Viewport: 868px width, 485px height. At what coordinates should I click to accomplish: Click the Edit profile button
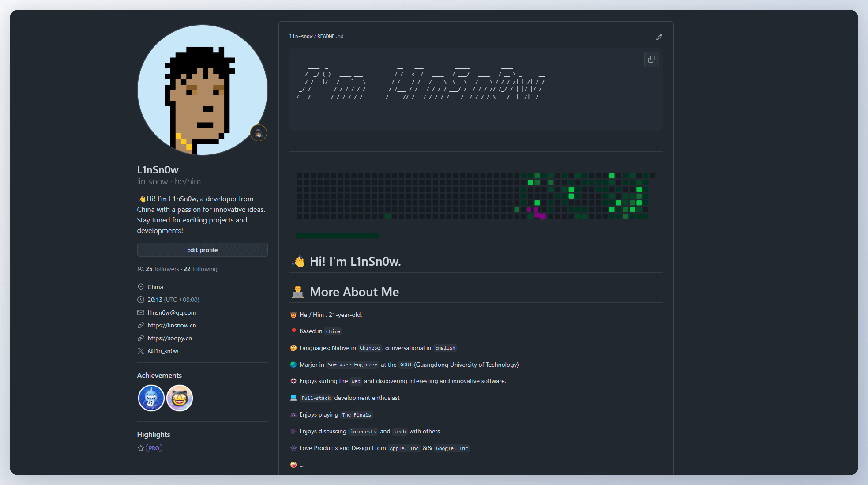[202, 249]
